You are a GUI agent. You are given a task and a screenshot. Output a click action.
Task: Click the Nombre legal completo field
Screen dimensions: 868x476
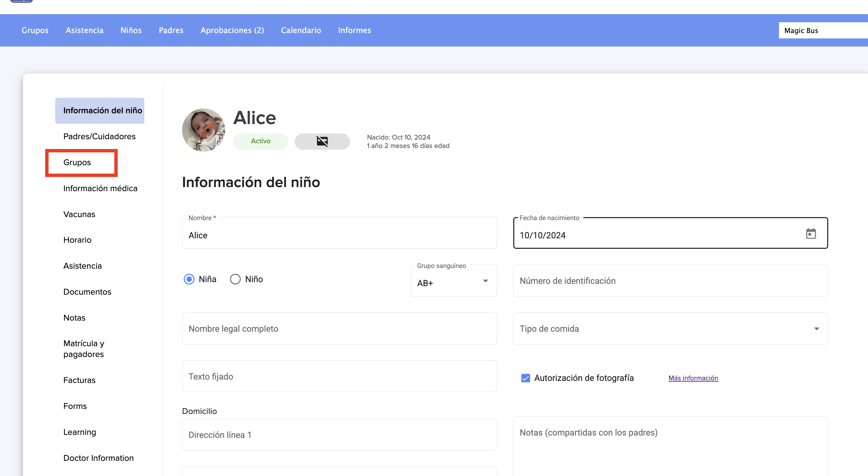tap(339, 329)
